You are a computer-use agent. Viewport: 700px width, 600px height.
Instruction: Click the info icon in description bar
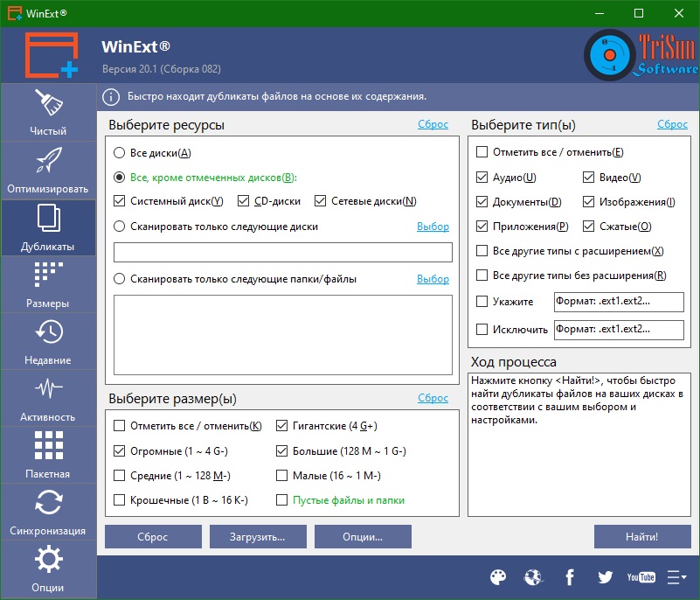tap(111, 96)
